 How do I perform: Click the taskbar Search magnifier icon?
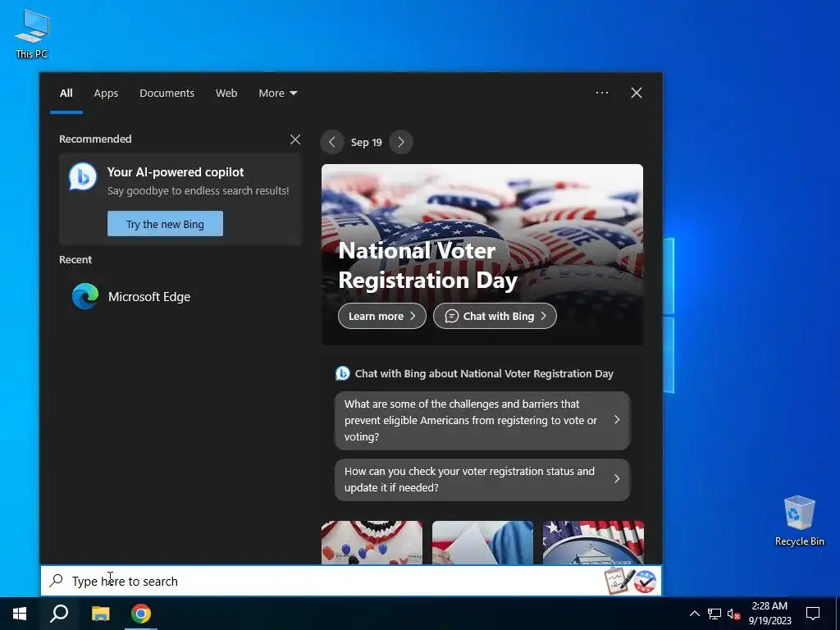tap(59, 614)
